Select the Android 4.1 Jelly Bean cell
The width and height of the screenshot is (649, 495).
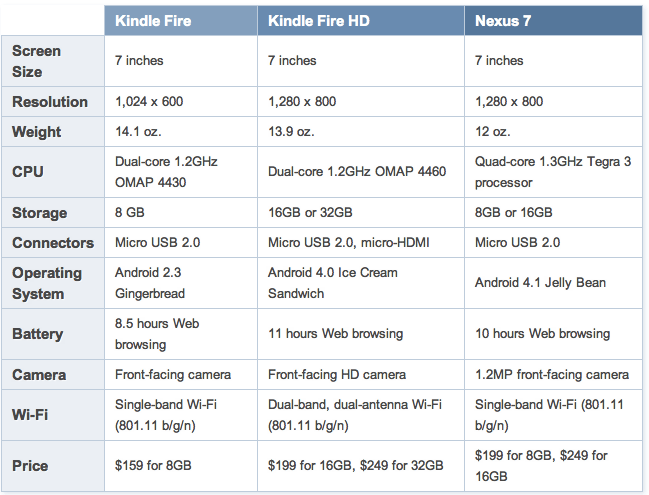pos(540,283)
